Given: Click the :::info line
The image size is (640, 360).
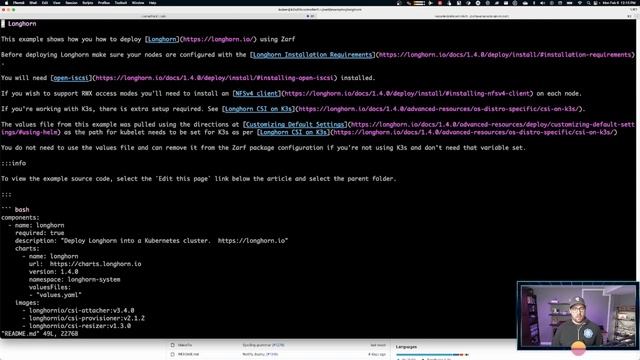Looking at the screenshot, I should pyautogui.click(x=13, y=163).
